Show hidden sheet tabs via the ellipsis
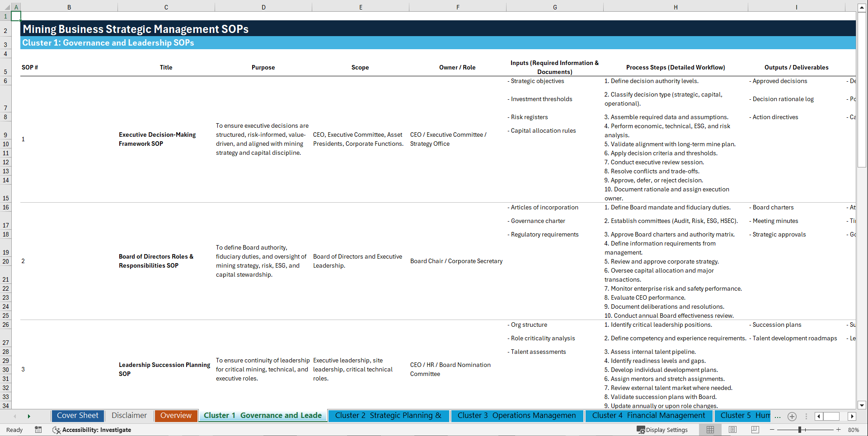 [x=778, y=416]
